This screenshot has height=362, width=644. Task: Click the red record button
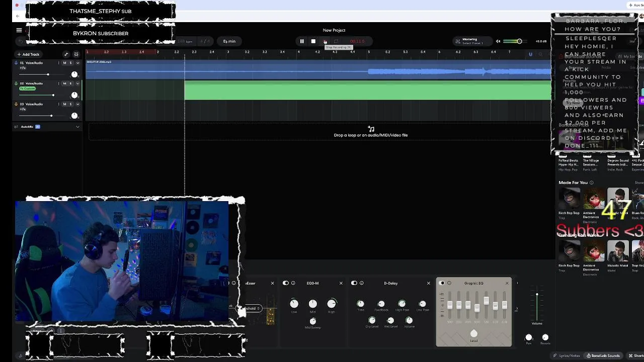pyautogui.click(x=325, y=41)
